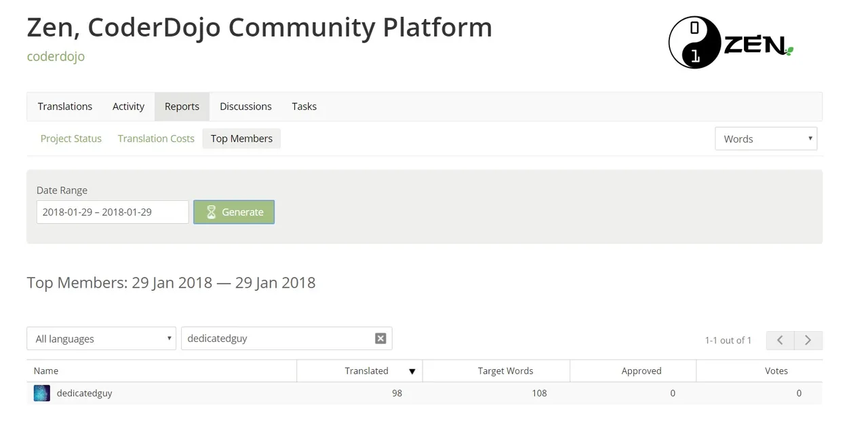Image resolution: width=868 pixels, height=435 pixels.
Task: Open the Tasks tab
Action: 304,107
